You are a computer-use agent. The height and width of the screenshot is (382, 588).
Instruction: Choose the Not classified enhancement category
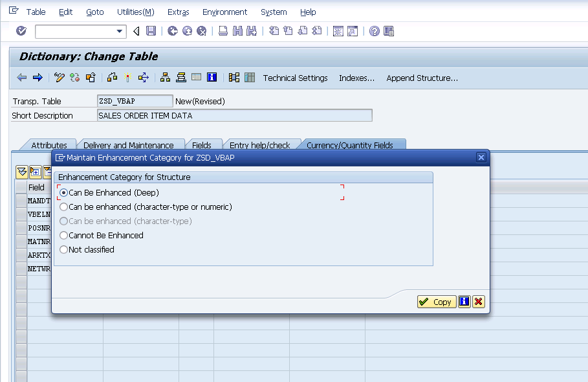click(x=63, y=248)
